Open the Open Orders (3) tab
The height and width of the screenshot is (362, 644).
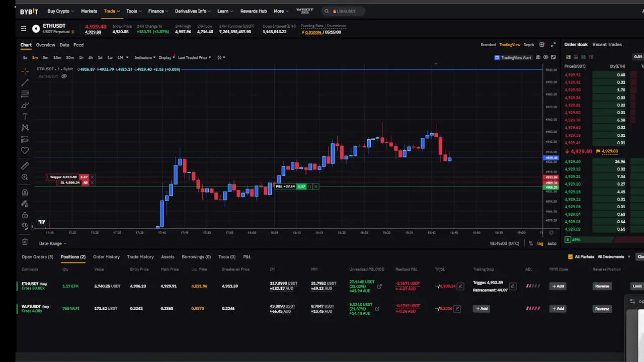click(37, 257)
